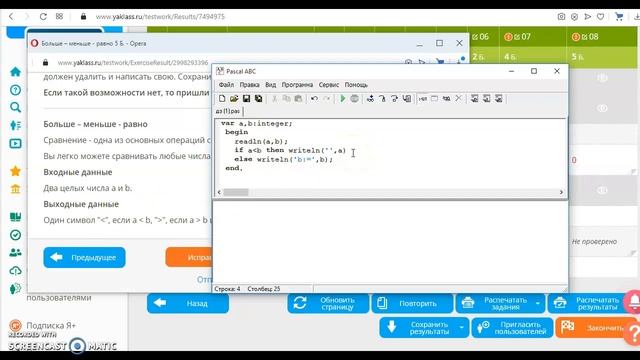Open the video player icon in the sidebar
Viewport: 640px width, 360px height.
(15, 144)
